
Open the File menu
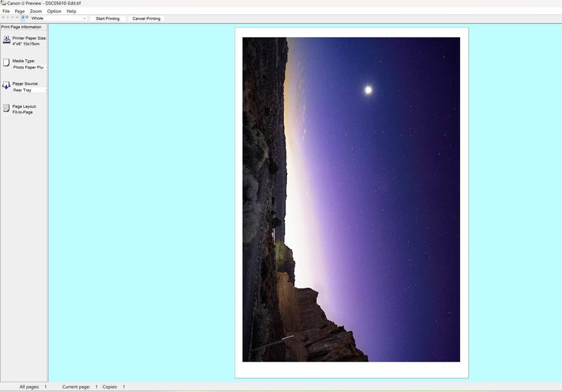point(6,11)
